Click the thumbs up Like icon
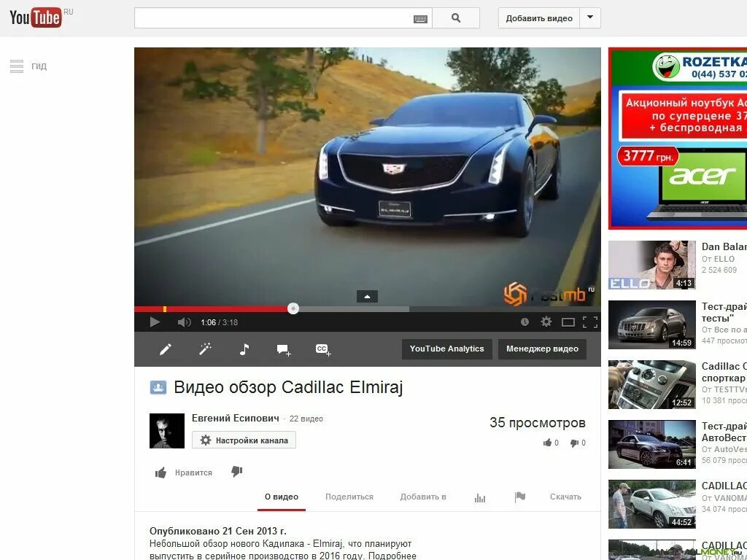 pos(160,472)
